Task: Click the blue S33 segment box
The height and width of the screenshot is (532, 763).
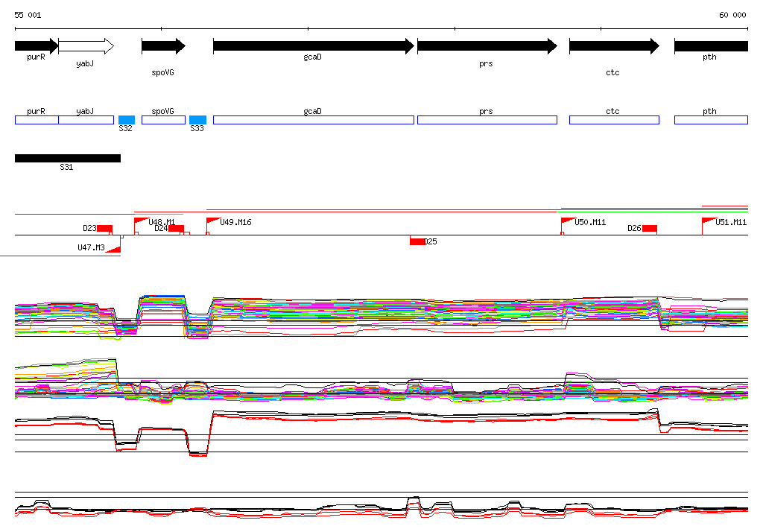Action: coord(197,120)
